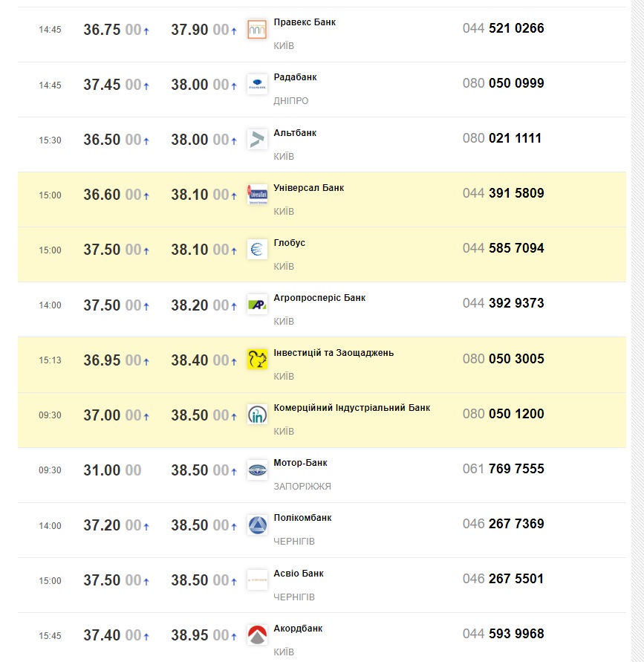Click Правекс Банк phone number 044 521 0266
This screenshot has height=662, width=644.
click(503, 28)
